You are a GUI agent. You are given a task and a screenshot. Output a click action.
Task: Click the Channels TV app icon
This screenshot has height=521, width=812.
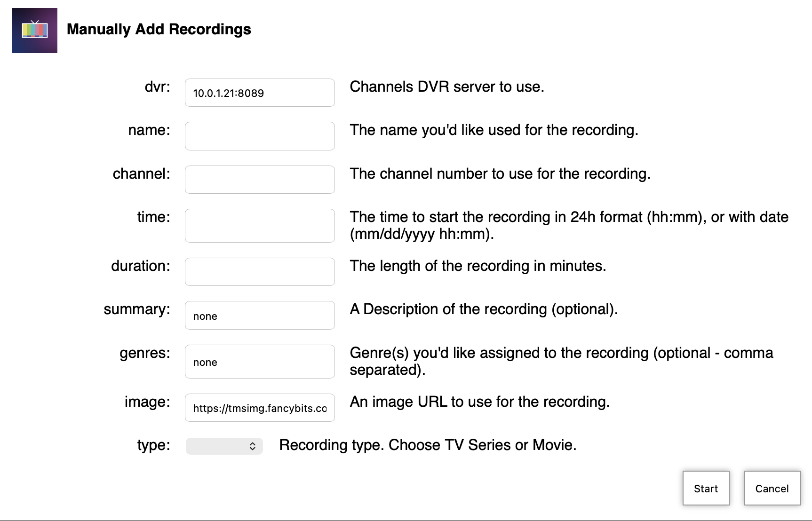pos(35,31)
